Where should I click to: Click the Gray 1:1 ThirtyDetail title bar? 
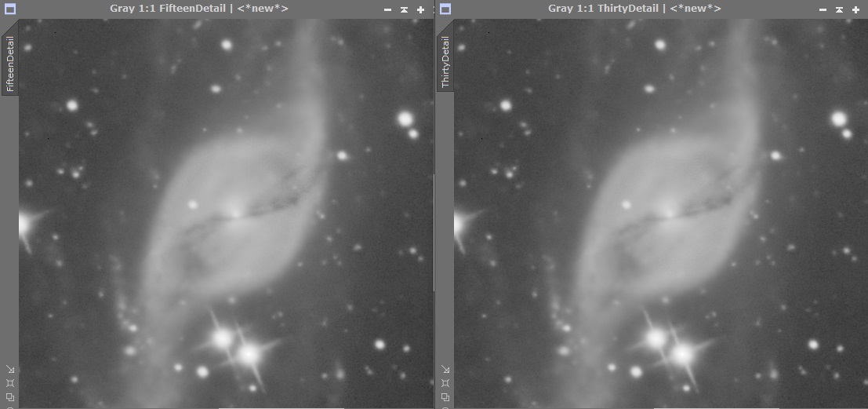[634, 9]
